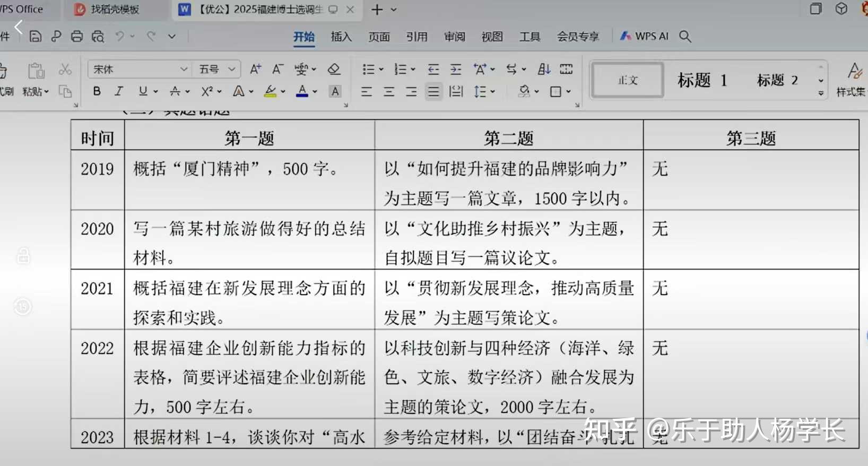This screenshot has width=868, height=466.
Task: Click the Save document icon
Action: tap(36, 36)
